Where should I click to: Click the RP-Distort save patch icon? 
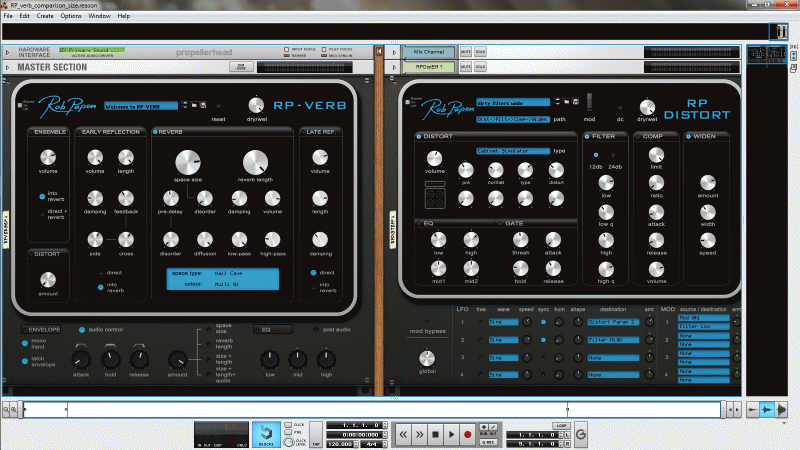coord(576,102)
